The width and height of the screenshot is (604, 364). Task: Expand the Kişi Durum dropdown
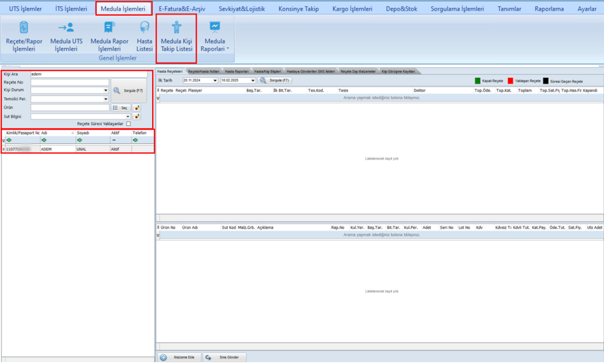point(106,90)
